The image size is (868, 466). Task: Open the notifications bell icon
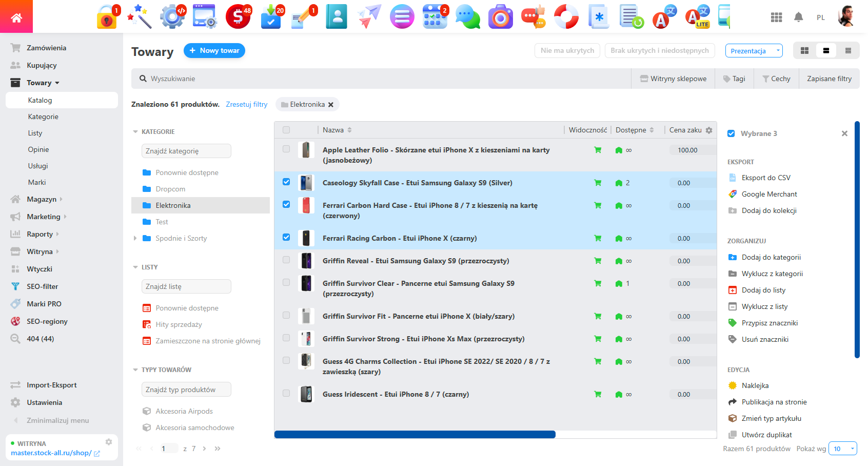[798, 17]
